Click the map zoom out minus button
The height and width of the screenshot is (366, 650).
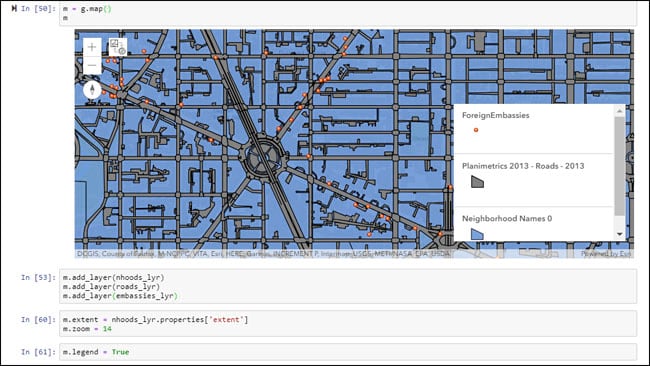tap(92, 65)
